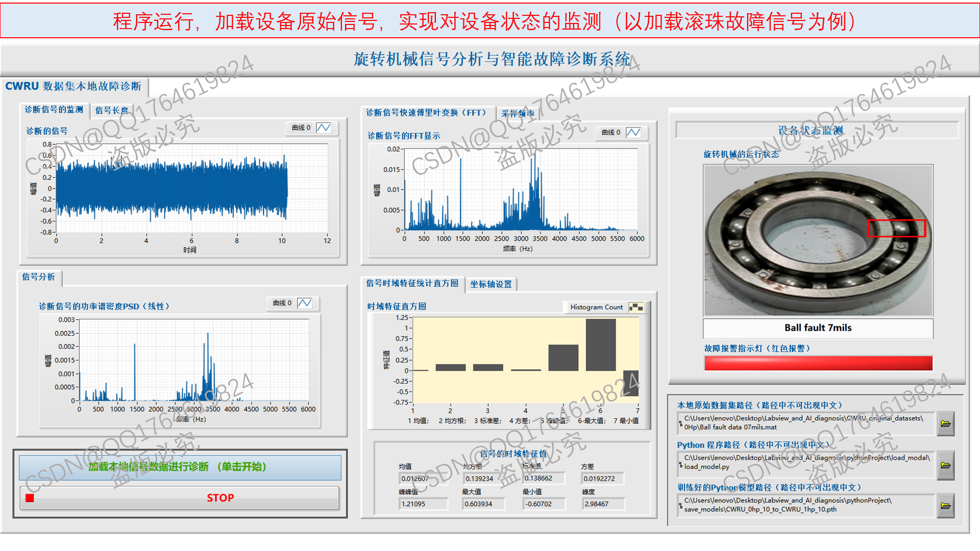Image resolution: width=980 pixels, height=551 pixels.
Task: Click the red fault alarm indicator light
Action: tap(818, 363)
